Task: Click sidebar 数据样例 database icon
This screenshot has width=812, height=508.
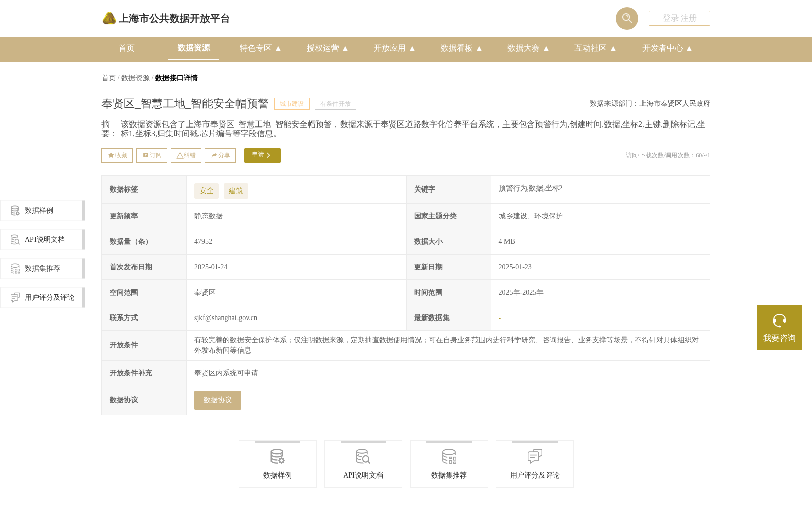Action: 15,210
